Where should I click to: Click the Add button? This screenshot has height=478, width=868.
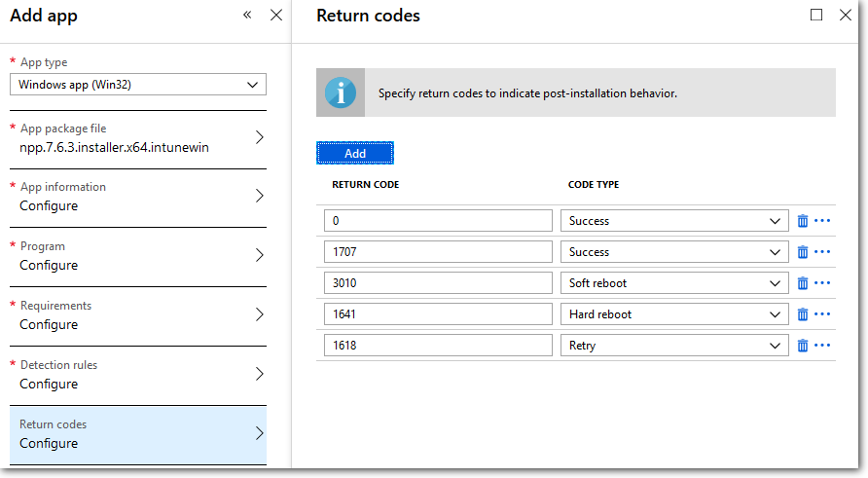coord(355,153)
